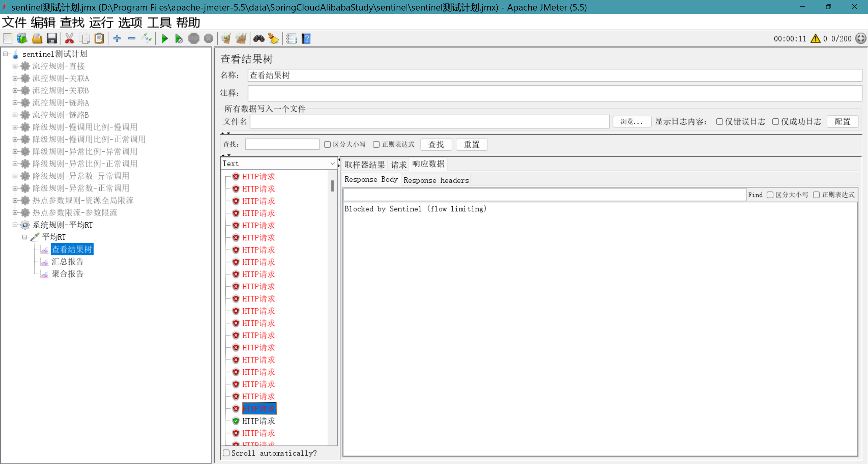Switch to Response headers tab
Image resolution: width=868 pixels, height=464 pixels.
tap(436, 180)
